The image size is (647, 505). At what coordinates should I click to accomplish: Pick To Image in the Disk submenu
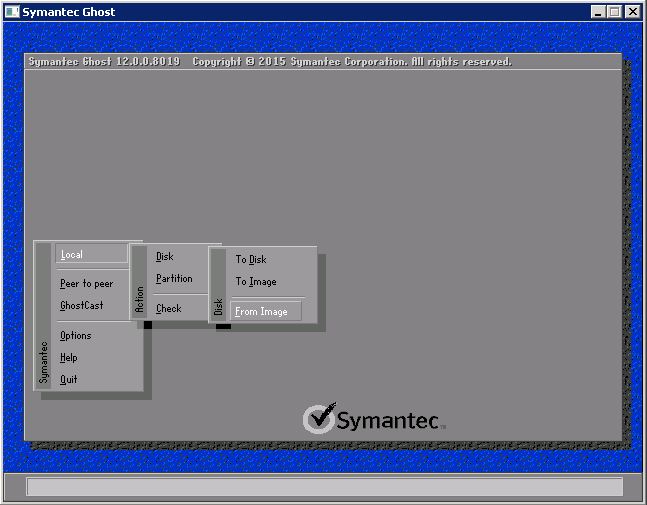click(256, 282)
